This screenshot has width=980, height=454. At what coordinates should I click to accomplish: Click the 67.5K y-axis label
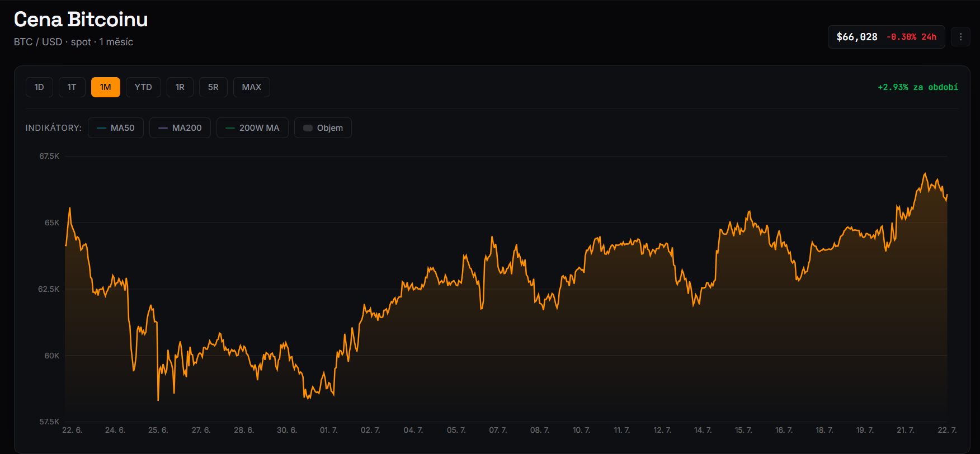point(49,156)
